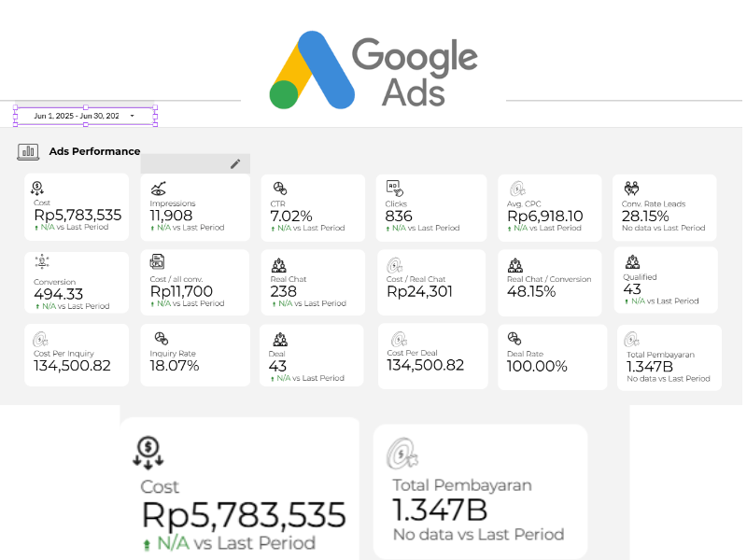Click the CTR card icon
Image resolution: width=747 pixels, height=560 pixels.
[279, 189]
